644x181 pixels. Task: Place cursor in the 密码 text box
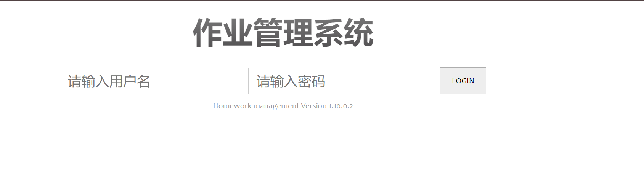click(x=344, y=81)
